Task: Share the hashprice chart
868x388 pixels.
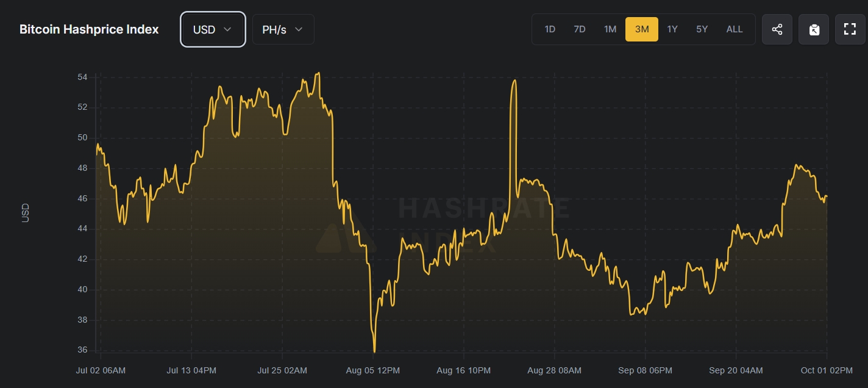Action: click(x=777, y=29)
